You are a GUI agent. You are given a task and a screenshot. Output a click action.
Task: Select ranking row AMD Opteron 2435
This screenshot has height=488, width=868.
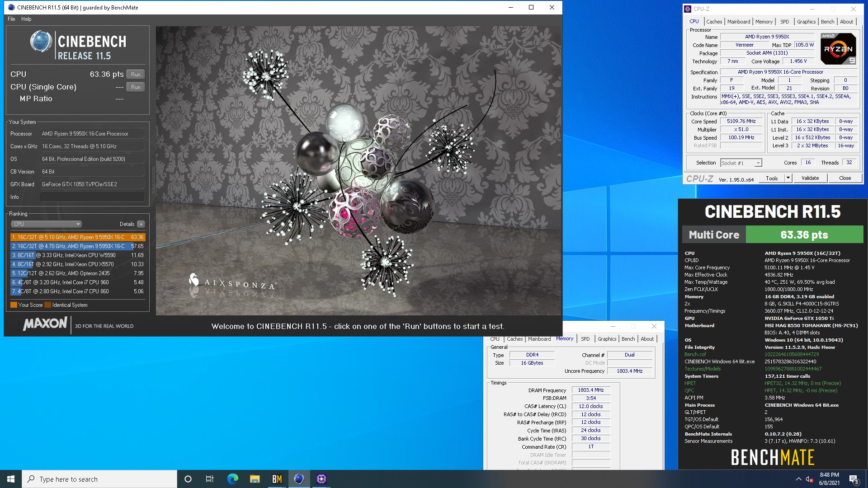point(78,273)
